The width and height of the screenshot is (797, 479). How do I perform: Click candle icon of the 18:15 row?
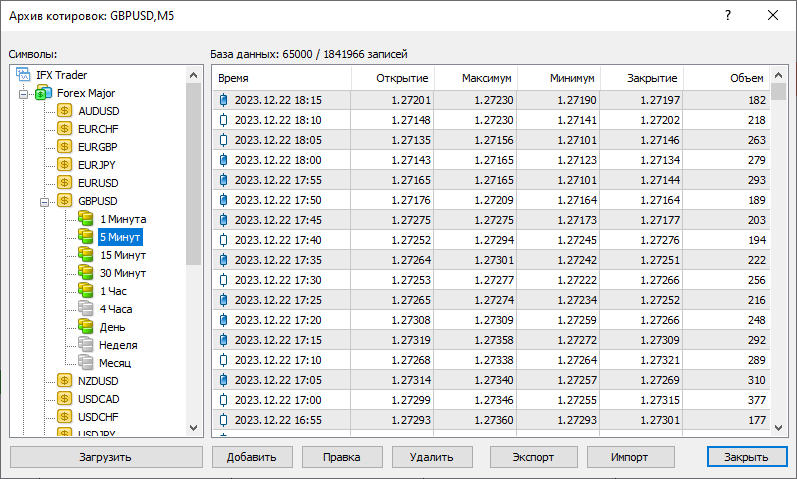click(x=223, y=100)
